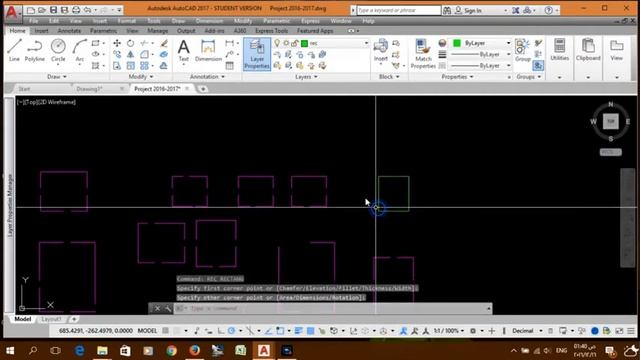
Task: Expand the Annotation panel
Action: coord(207,77)
